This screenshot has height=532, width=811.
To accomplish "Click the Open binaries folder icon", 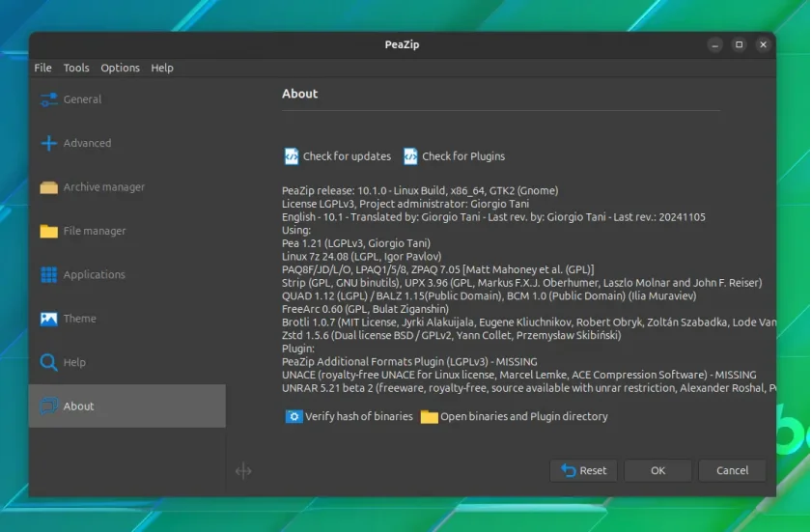I will pyautogui.click(x=429, y=417).
